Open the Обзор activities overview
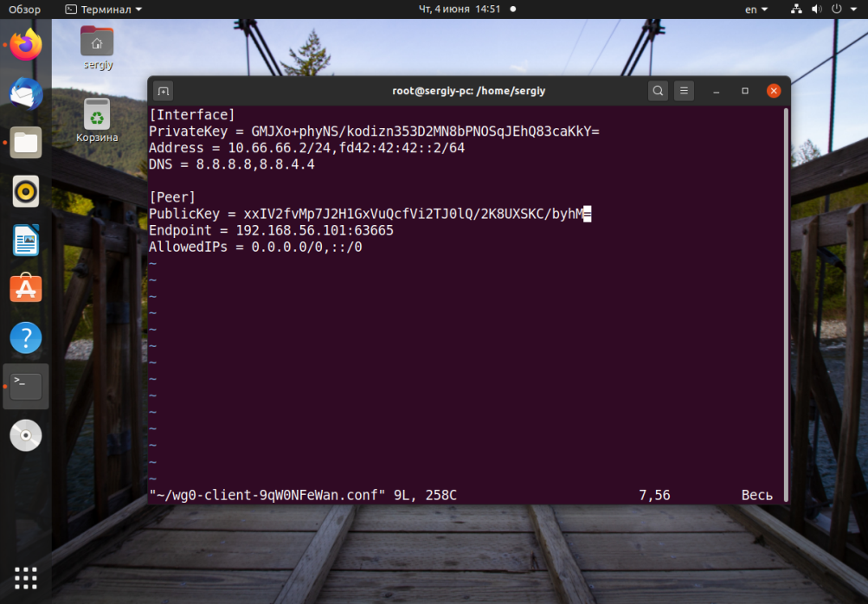 click(x=24, y=10)
